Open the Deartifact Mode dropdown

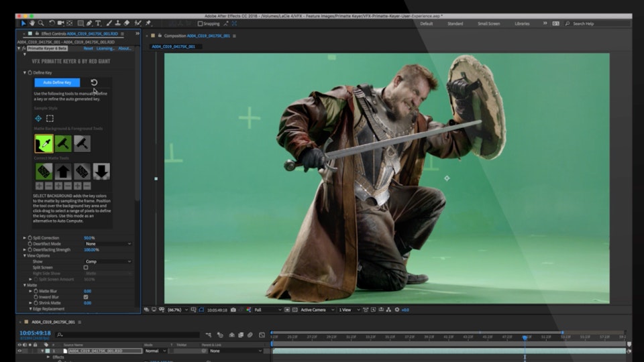(x=107, y=244)
